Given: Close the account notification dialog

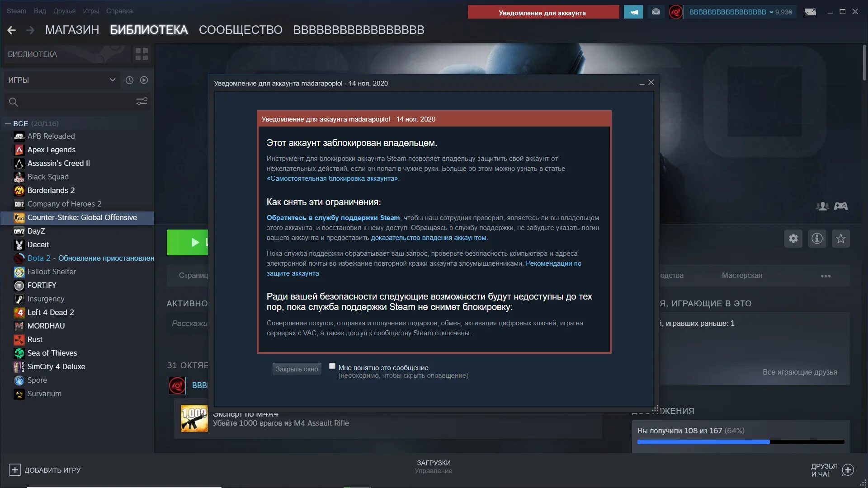Looking at the screenshot, I should tap(651, 82).
